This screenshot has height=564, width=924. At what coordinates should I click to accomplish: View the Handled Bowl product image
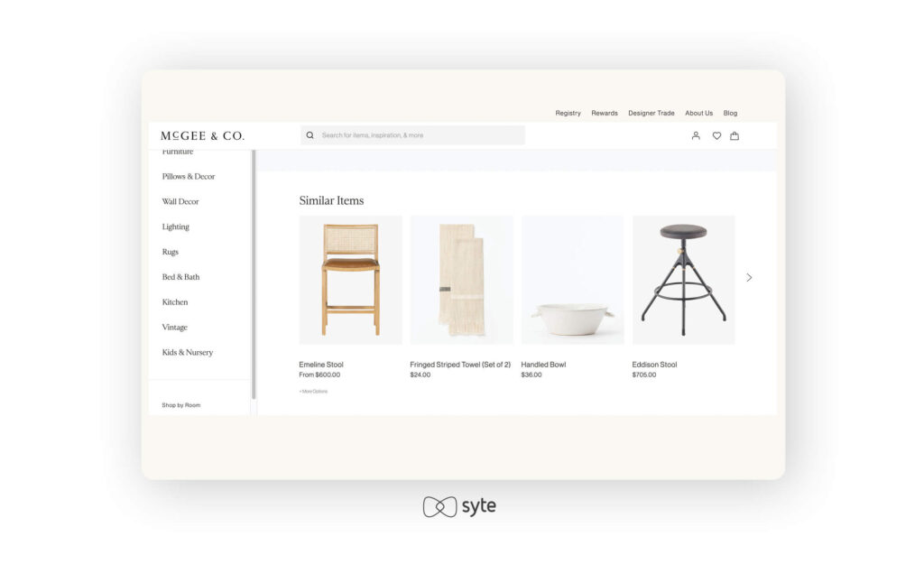tap(573, 280)
